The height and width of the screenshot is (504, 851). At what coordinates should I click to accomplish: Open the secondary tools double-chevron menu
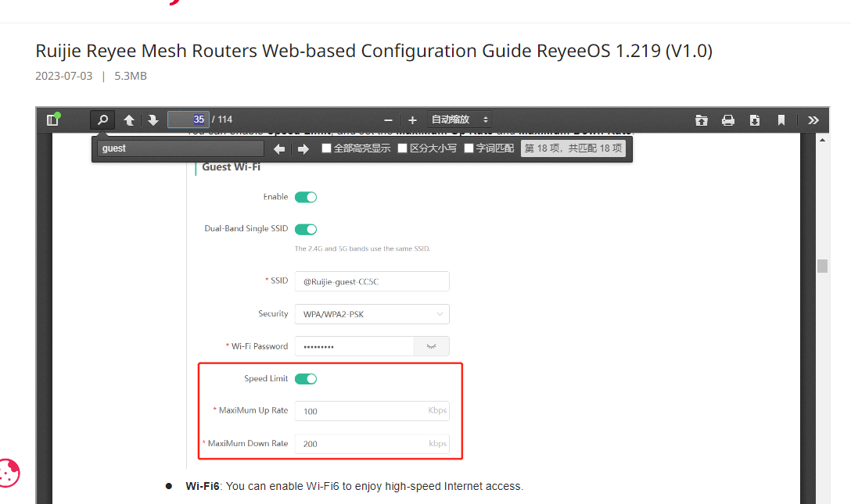[x=813, y=120]
